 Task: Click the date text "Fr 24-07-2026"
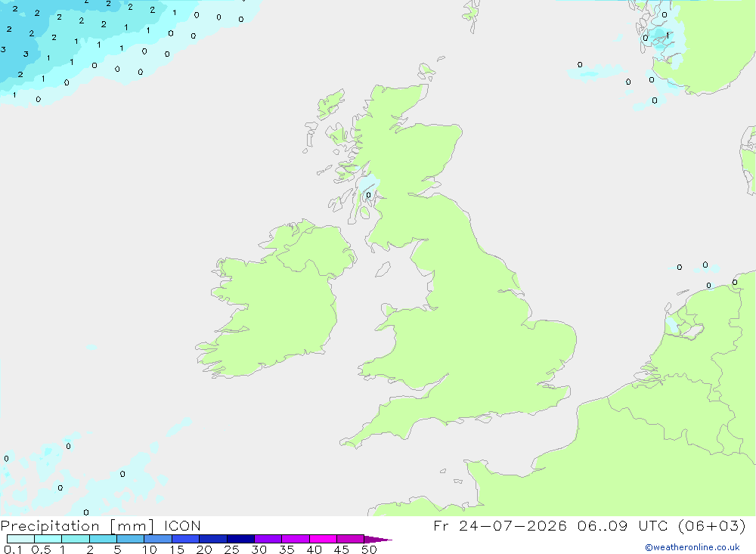[x=500, y=525]
